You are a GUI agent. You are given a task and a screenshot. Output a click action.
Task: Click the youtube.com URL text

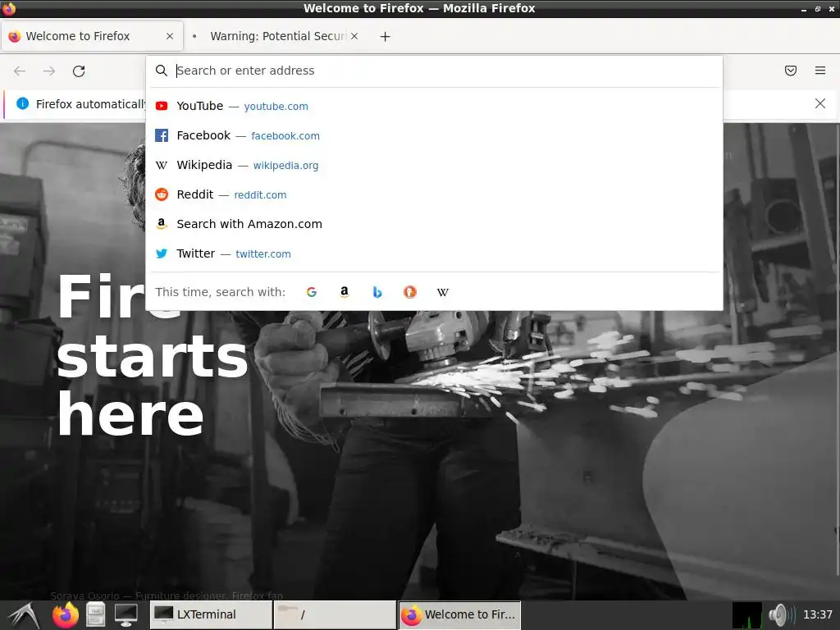click(276, 107)
